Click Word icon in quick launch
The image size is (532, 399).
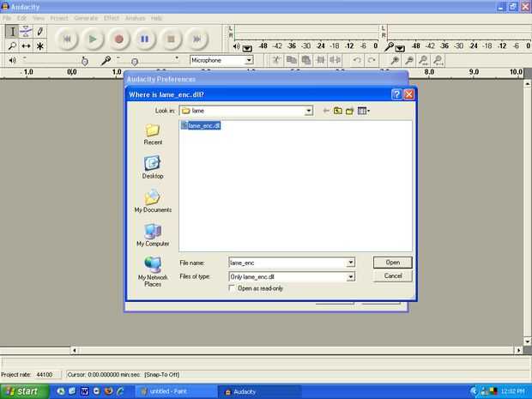pos(84,391)
